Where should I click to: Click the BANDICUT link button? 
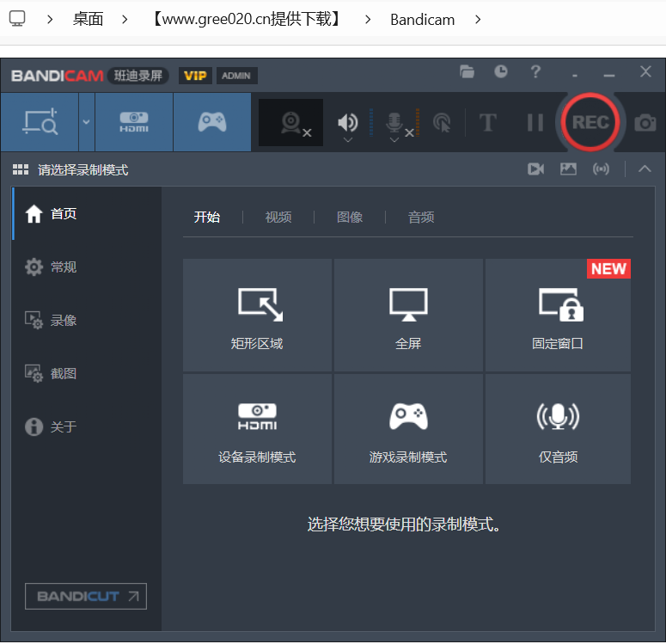point(86,596)
